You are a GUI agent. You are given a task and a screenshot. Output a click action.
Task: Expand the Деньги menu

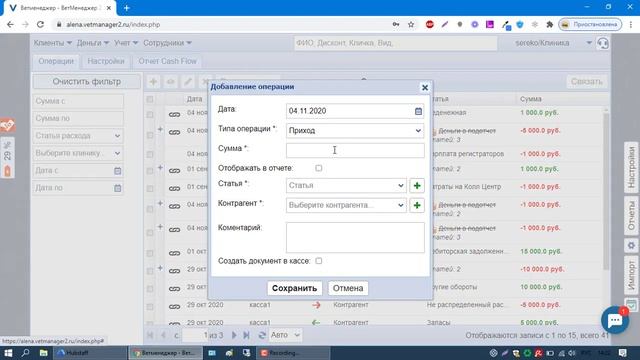tap(93, 43)
